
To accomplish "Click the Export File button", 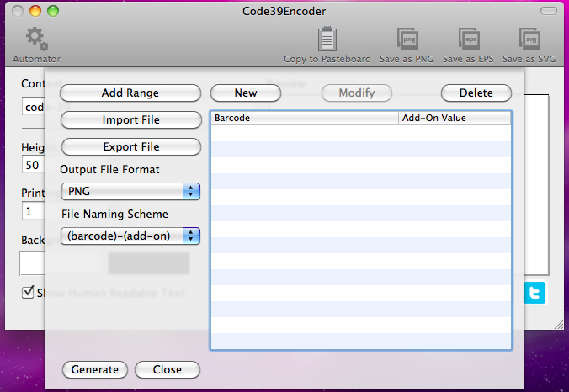I will point(131,146).
